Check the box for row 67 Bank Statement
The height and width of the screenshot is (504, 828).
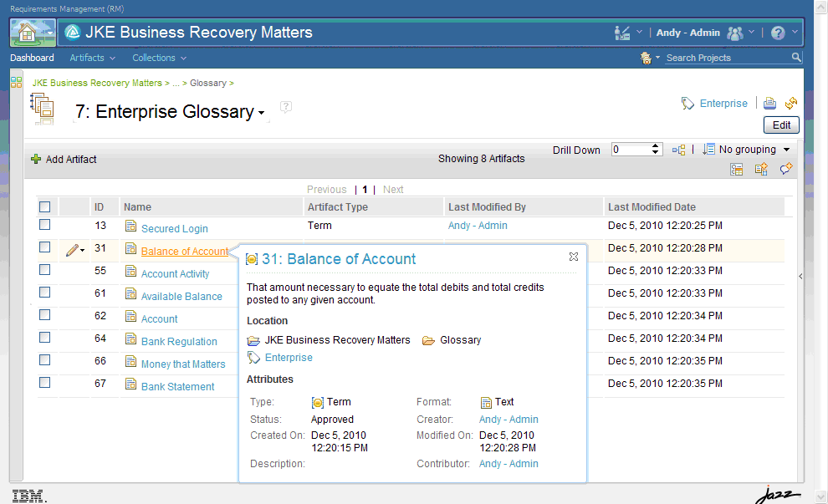click(x=45, y=382)
